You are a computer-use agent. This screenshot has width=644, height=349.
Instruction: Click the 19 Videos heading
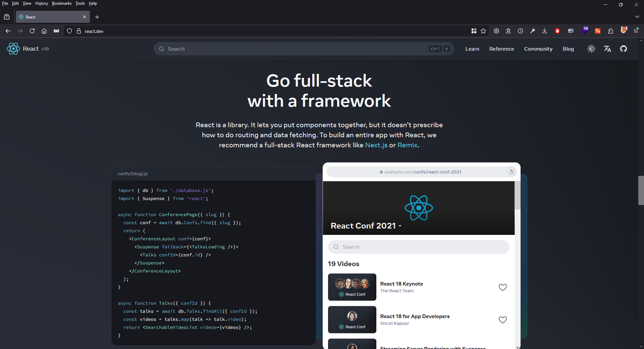[x=343, y=264]
